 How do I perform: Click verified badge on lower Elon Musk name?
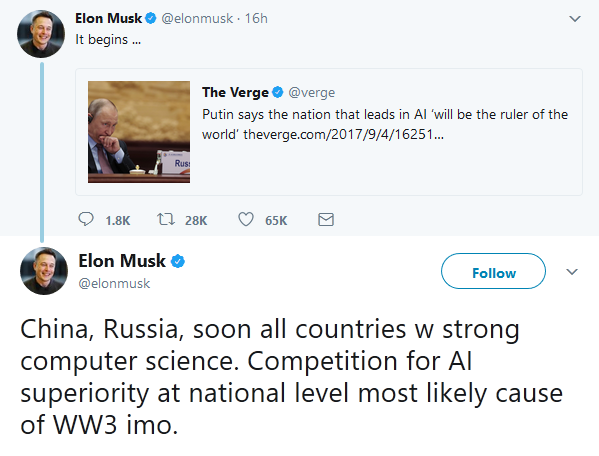tap(178, 261)
